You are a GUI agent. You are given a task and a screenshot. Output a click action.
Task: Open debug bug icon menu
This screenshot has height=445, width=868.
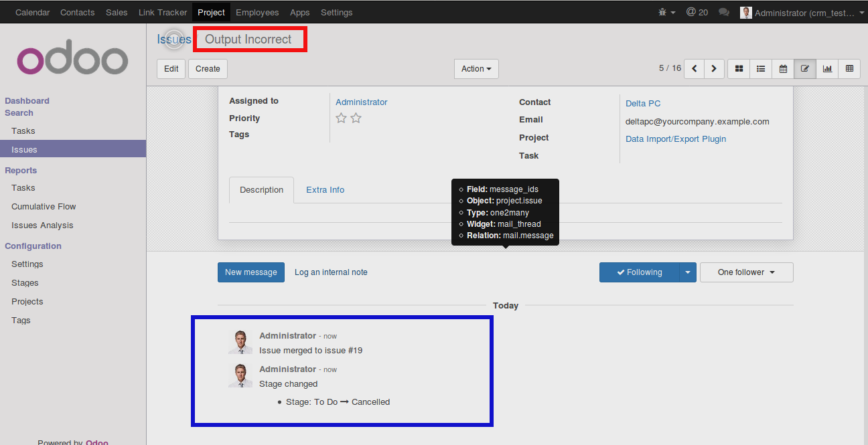667,12
